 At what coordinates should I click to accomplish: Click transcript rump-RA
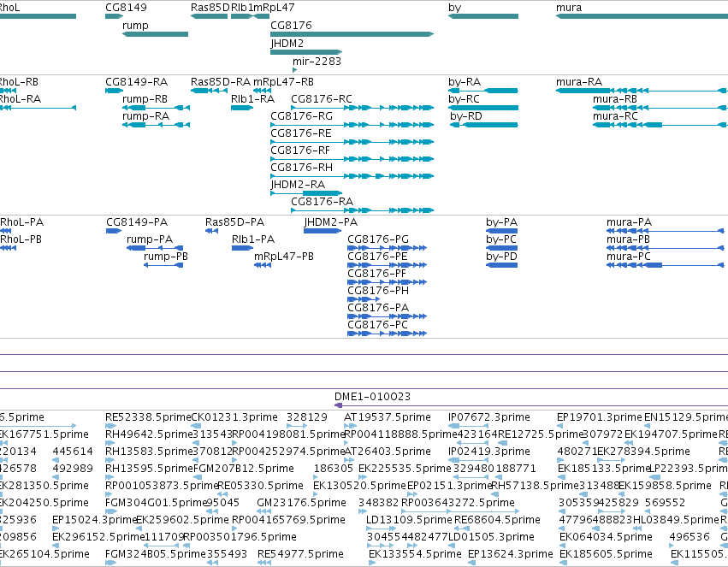pos(156,125)
